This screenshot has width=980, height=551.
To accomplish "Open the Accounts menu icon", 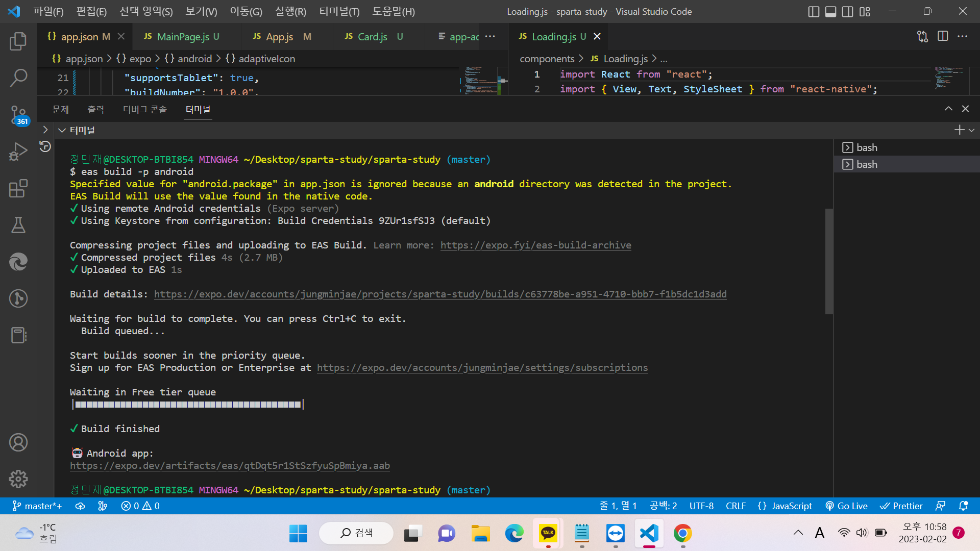I will tap(18, 442).
